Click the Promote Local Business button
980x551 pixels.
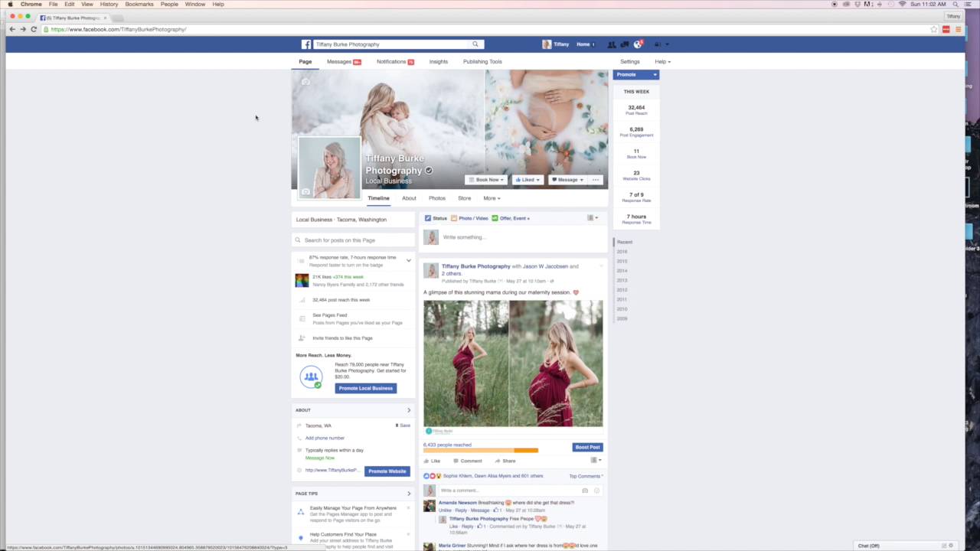[365, 388]
